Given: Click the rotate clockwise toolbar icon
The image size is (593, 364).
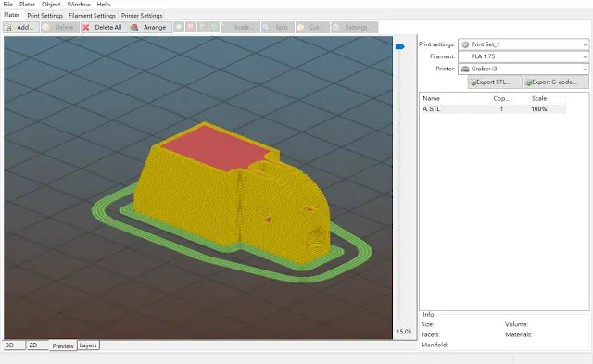Looking at the screenshot, I should [x=214, y=27].
